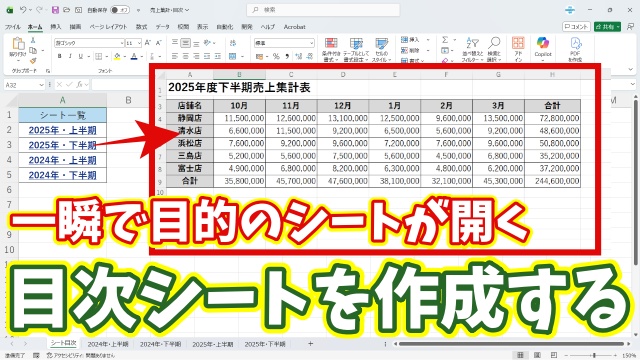Open the 数式 (Formulas) ribbon tab
The image size is (640, 360).
(141, 27)
